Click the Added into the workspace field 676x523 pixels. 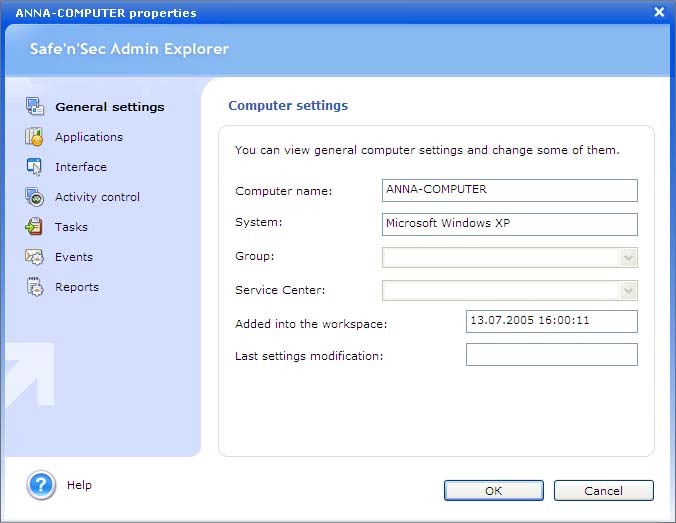click(x=552, y=321)
